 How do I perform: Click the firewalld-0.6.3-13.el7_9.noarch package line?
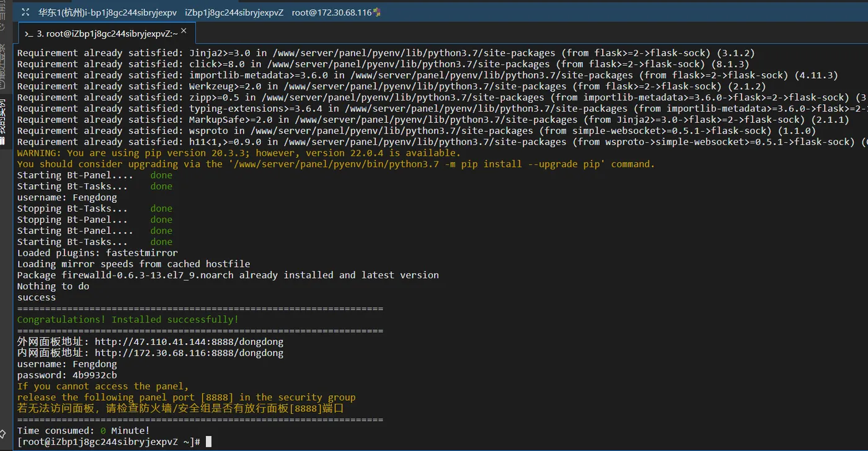[228, 275]
